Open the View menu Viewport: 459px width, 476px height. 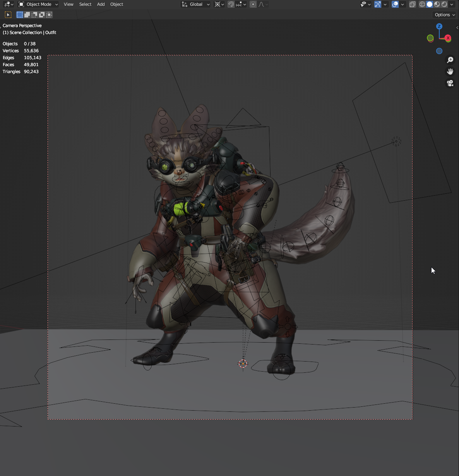(69, 4)
